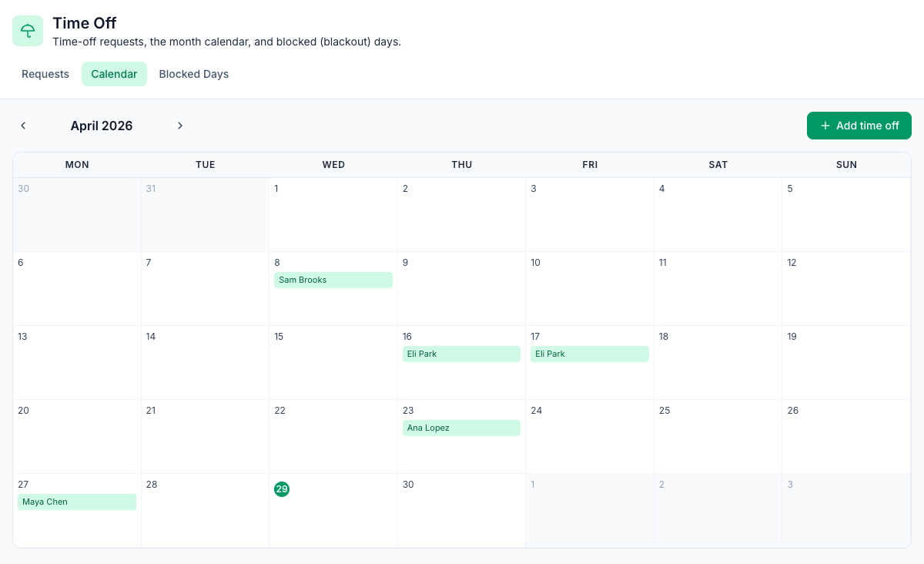This screenshot has height=564, width=924.
Task: Select the April 22 day cell
Action: click(x=333, y=437)
